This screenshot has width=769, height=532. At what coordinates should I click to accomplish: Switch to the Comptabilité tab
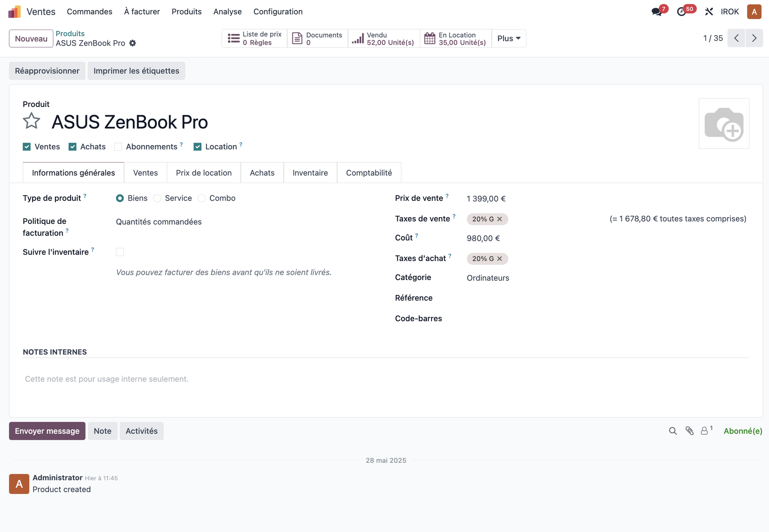tap(369, 173)
